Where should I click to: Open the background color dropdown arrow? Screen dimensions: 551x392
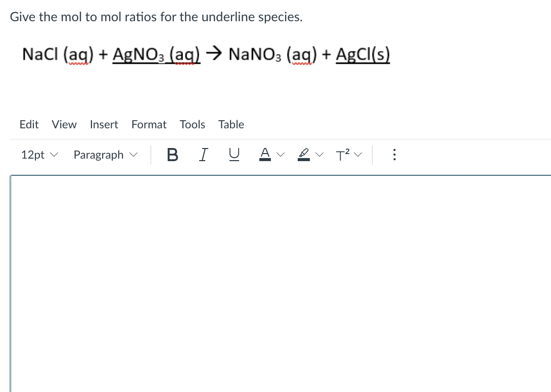(x=320, y=155)
